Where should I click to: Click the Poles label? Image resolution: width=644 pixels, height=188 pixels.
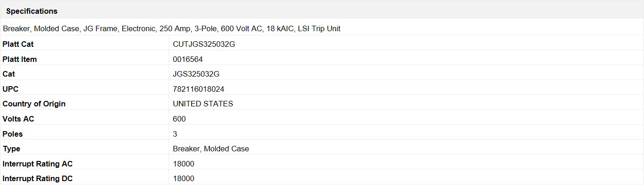coord(13,134)
